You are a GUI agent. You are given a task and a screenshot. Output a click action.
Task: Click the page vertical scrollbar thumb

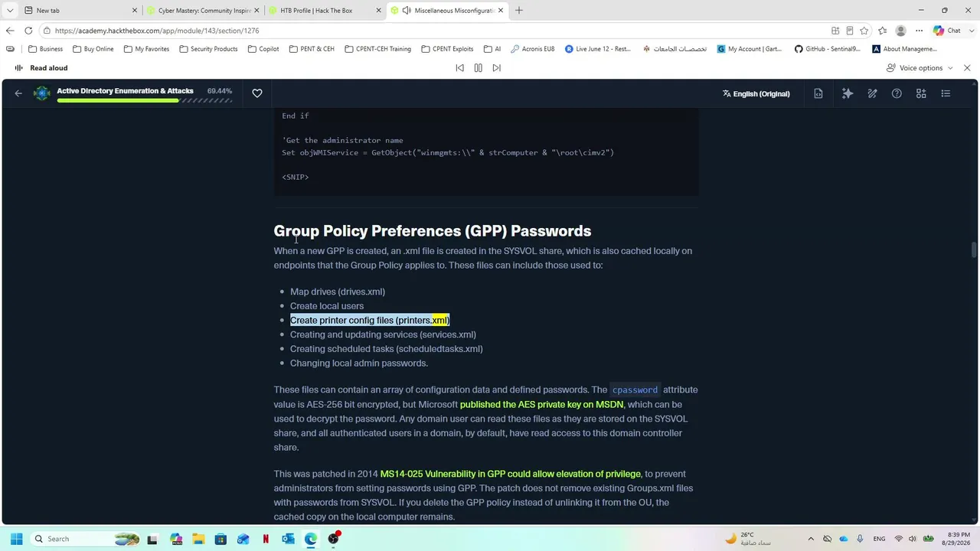pyautogui.click(x=974, y=250)
